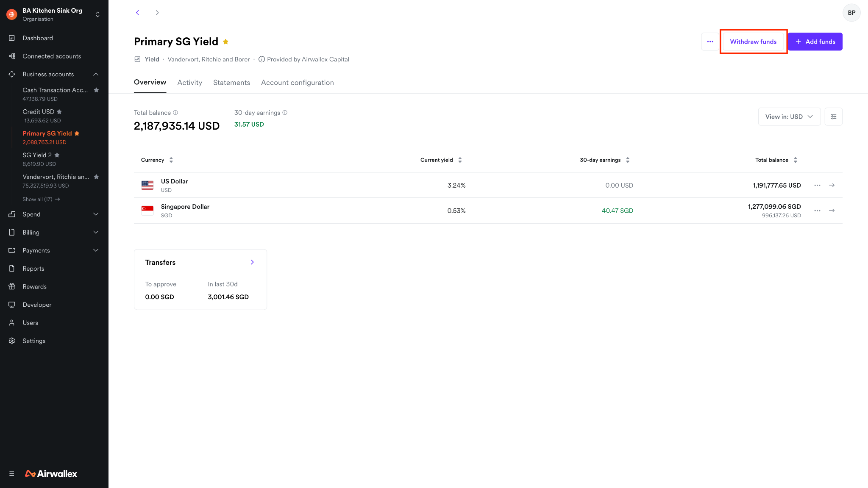
Task: Collapse the sidebar with hamburger icon
Action: point(12,474)
